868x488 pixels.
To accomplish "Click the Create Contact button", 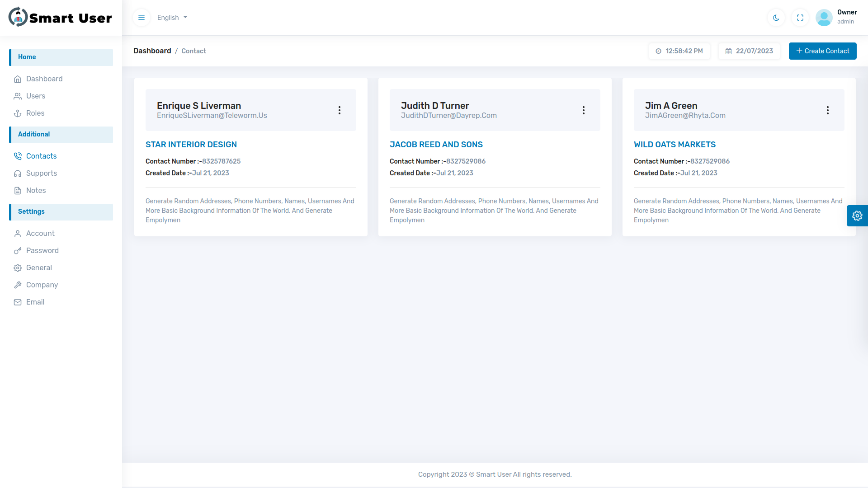I will 822,51.
